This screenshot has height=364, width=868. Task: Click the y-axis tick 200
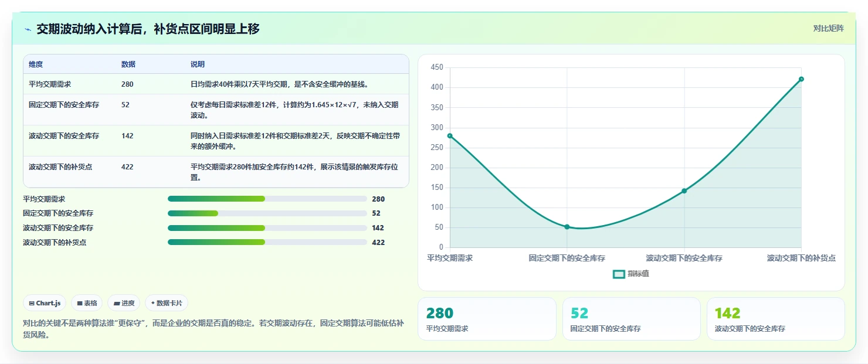pyautogui.click(x=436, y=168)
